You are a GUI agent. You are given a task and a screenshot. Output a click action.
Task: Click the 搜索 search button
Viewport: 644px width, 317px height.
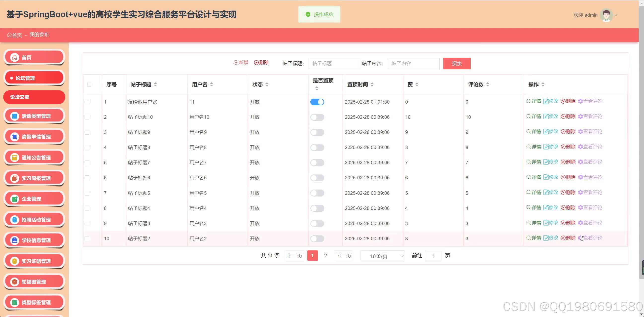click(457, 63)
